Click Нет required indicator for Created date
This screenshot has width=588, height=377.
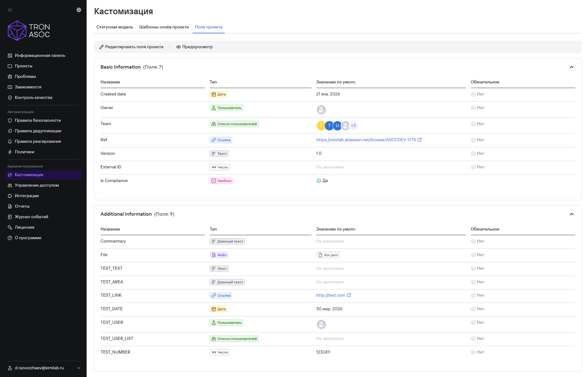pos(478,94)
